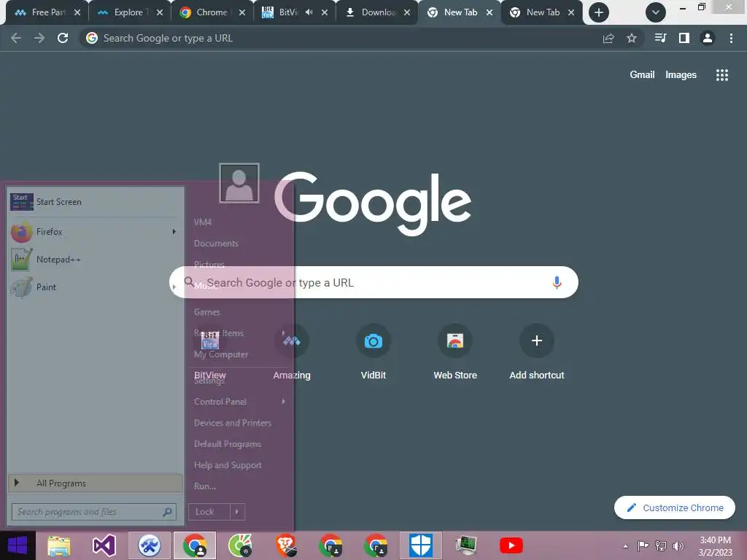Viewport: 747px width, 560px height.
Task: Open clock and date in system tray
Action: pos(715,546)
